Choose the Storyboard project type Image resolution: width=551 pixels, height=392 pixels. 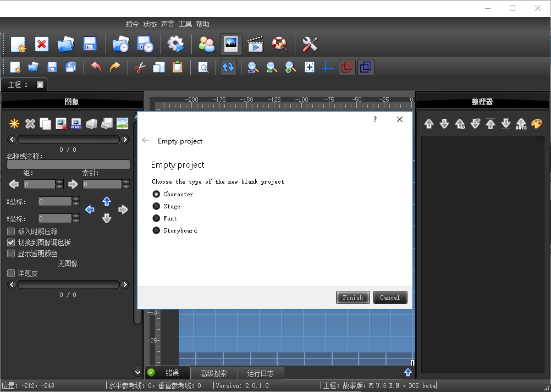157,230
